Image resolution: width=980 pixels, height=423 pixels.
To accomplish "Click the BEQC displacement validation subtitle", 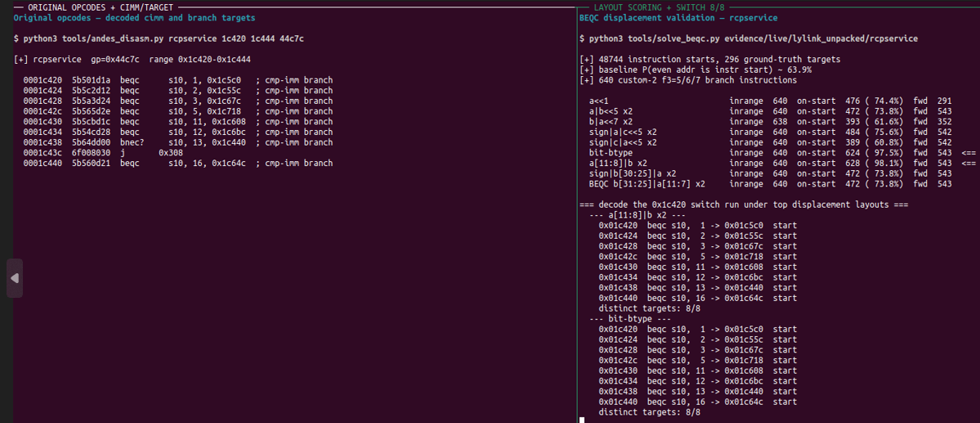I will point(678,18).
